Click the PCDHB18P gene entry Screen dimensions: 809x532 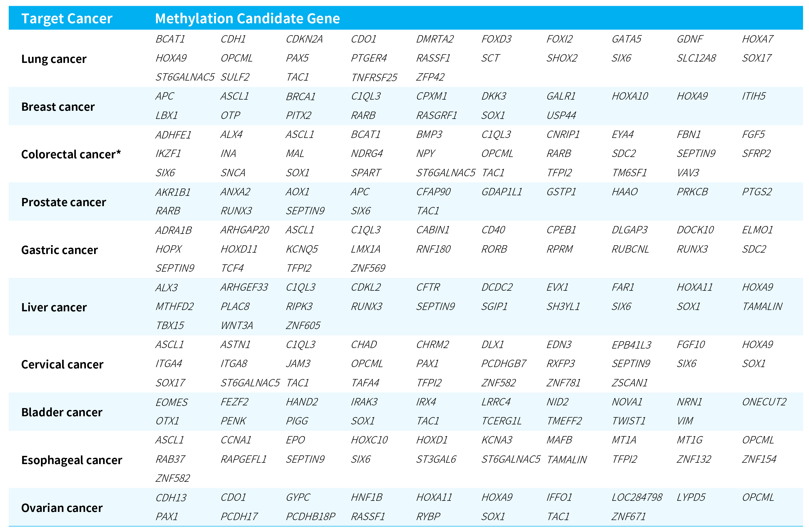(310, 517)
